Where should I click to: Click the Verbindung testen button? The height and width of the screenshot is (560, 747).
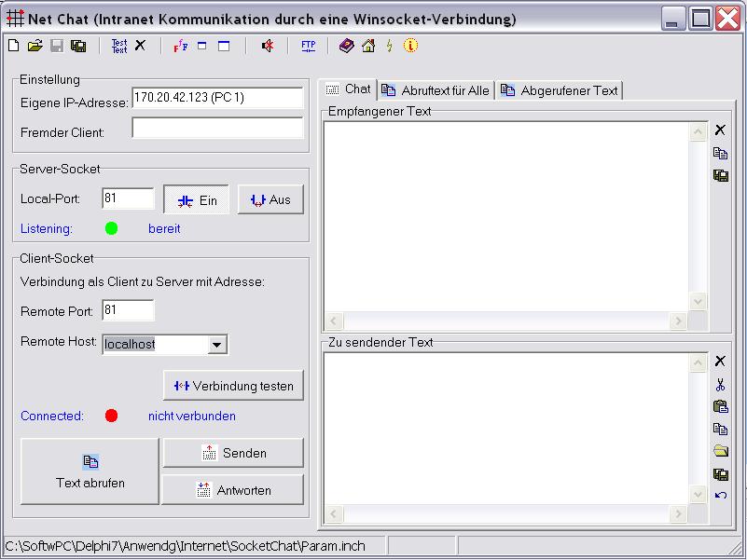tap(232, 385)
